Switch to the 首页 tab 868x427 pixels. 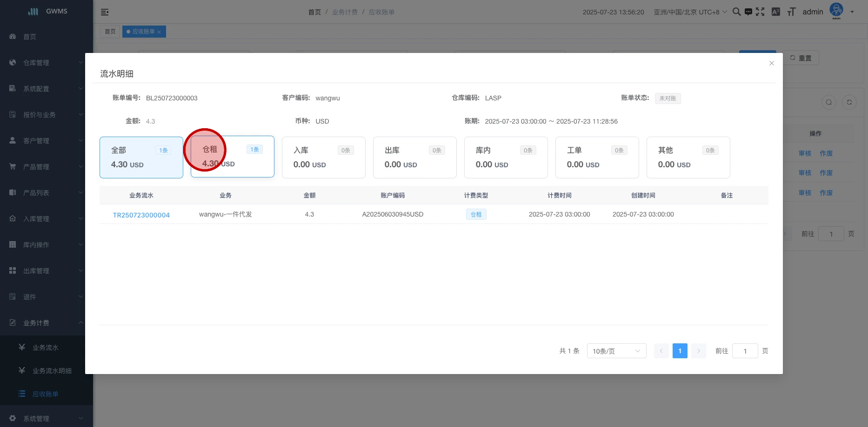click(x=110, y=32)
